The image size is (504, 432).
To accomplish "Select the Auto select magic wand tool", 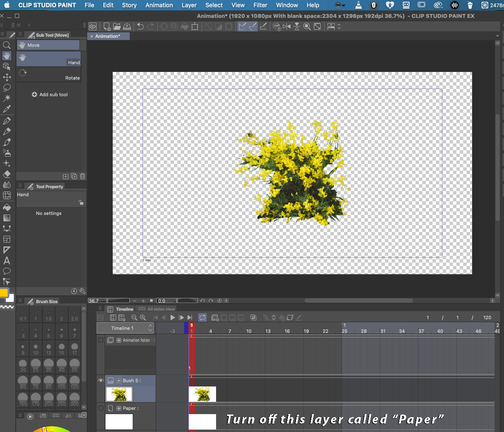I will (x=6, y=98).
